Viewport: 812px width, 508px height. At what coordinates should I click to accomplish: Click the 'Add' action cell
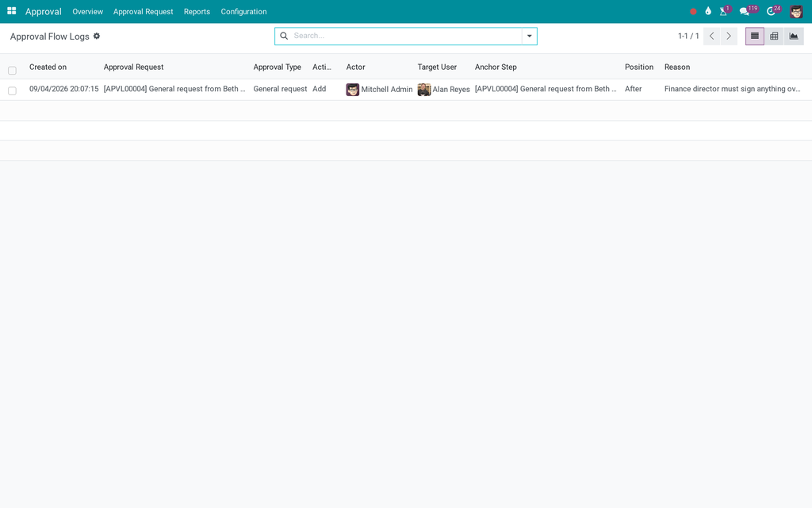pyautogui.click(x=319, y=89)
